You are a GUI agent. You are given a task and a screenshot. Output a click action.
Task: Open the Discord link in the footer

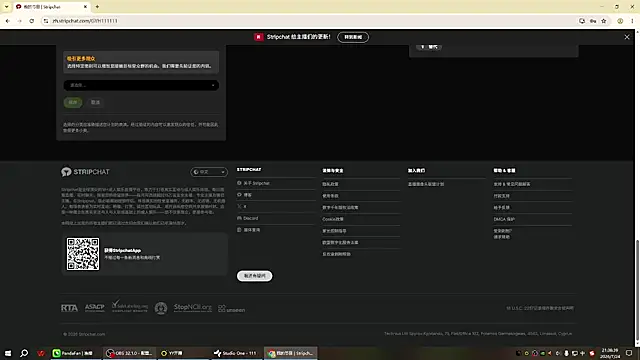pyautogui.click(x=248, y=218)
